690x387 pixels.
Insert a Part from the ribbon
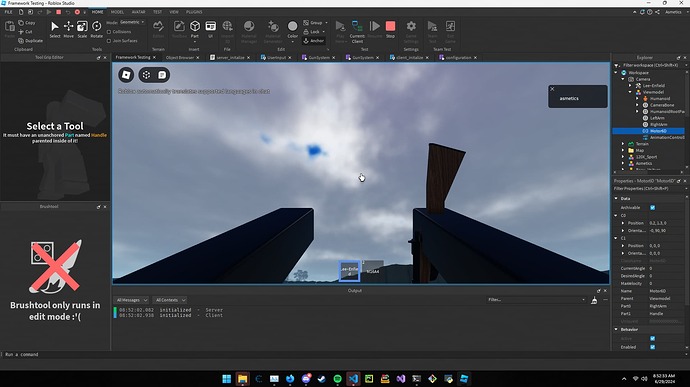(195, 29)
